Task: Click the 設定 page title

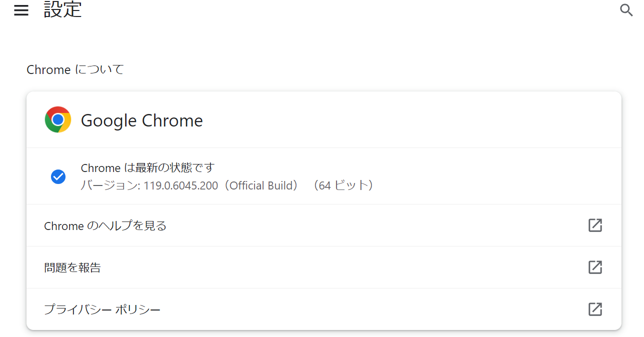Action: [62, 9]
